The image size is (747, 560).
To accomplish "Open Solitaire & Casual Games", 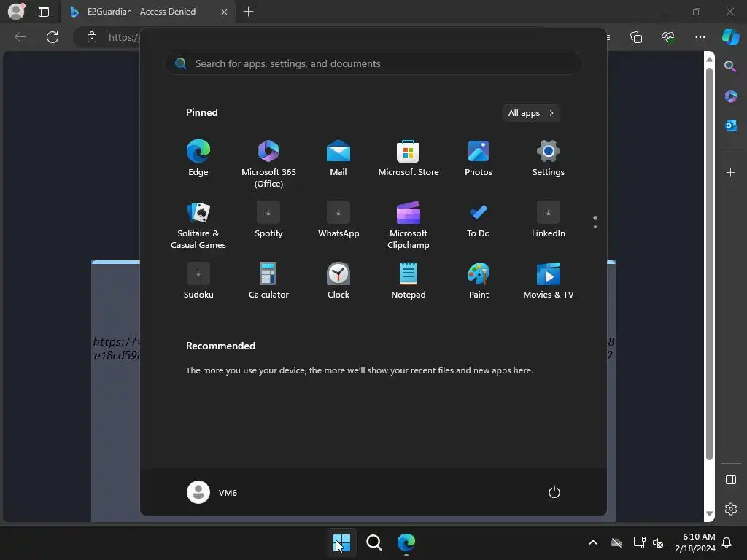I will (198, 225).
